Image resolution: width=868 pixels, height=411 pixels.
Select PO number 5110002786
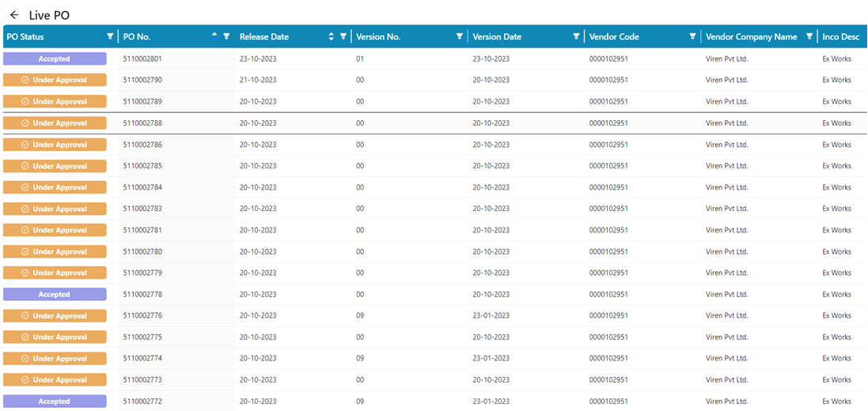tap(143, 145)
